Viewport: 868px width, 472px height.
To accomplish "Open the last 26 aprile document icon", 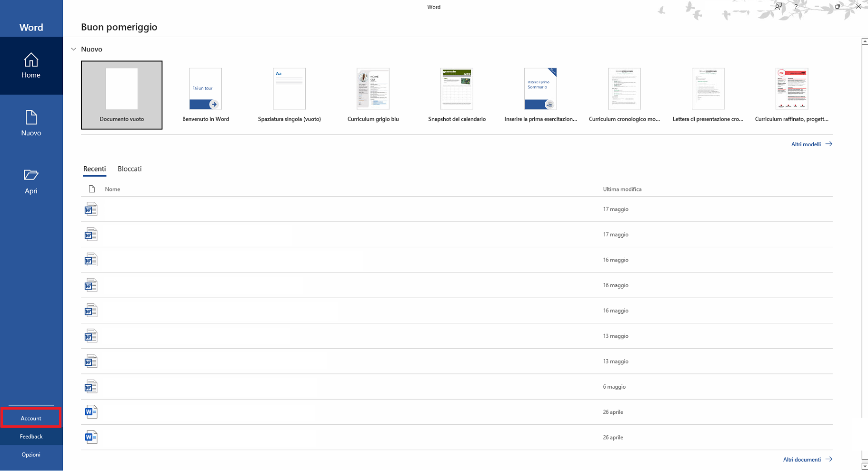I will 91,437.
